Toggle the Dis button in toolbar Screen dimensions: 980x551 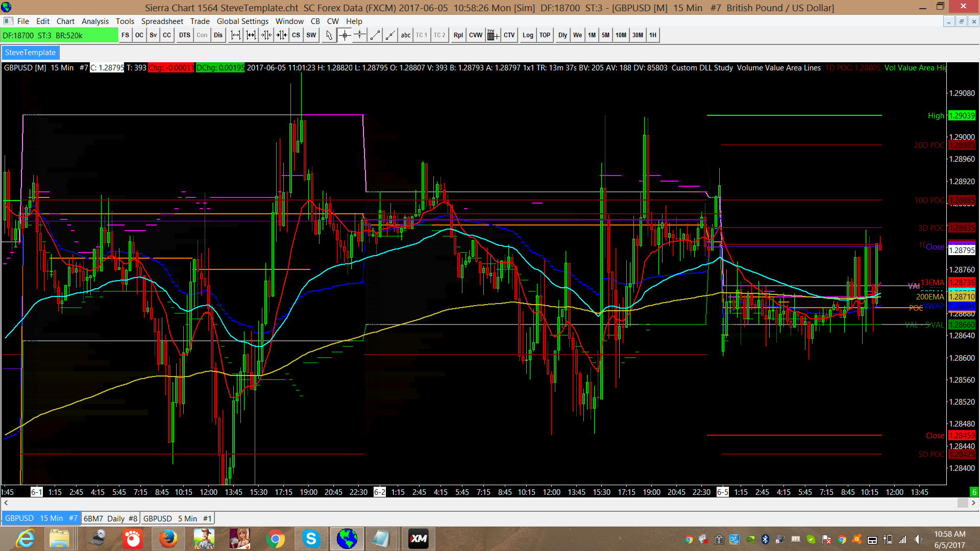pos(218,35)
